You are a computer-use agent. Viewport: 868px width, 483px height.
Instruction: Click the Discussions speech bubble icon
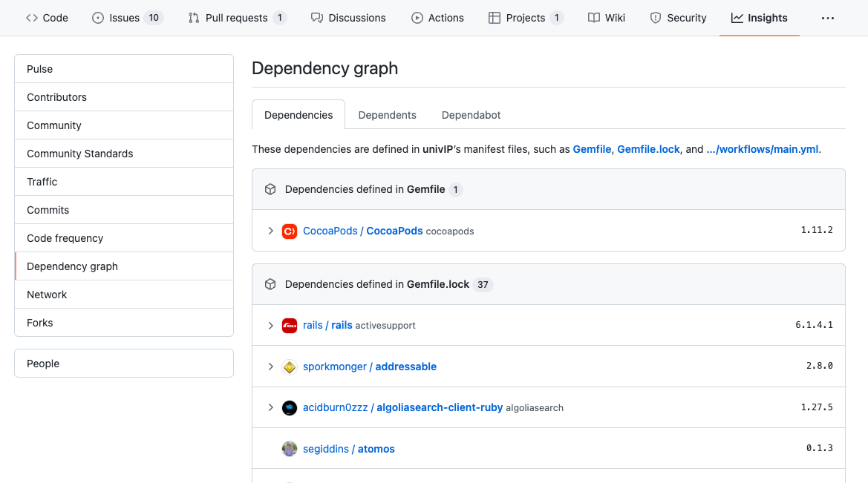pyautogui.click(x=316, y=18)
